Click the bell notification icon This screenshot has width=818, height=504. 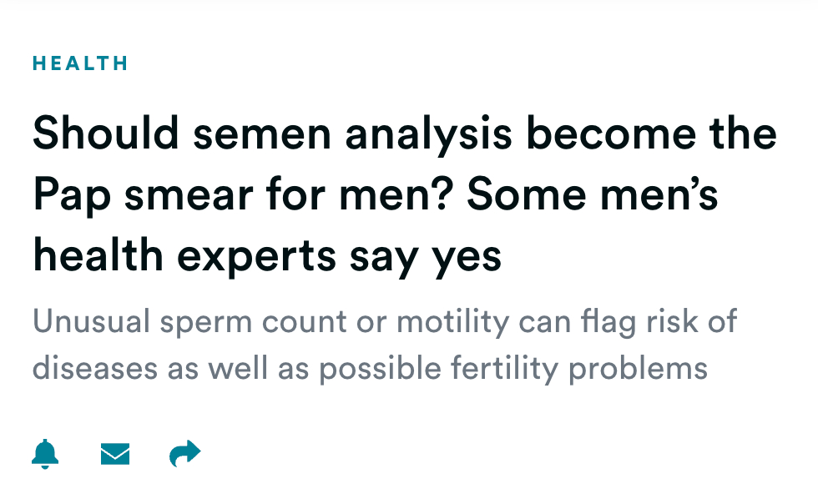tap(45, 454)
